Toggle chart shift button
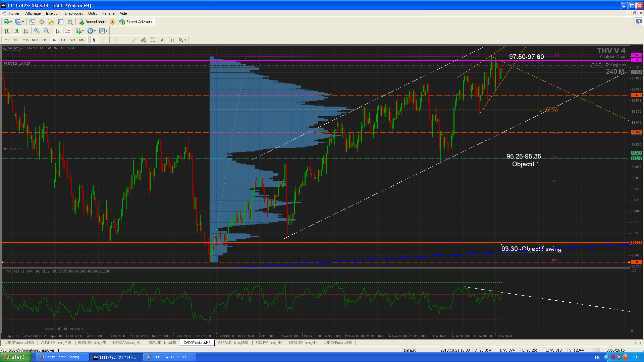The width and height of the screenshot is (644, 362). point(67,31)
